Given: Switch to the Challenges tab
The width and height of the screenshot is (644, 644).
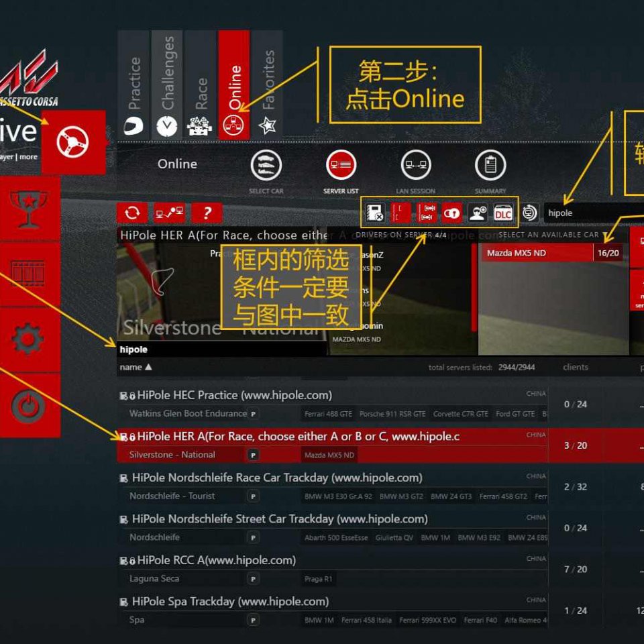Looking at the screenshot, I should coord(167,85).
